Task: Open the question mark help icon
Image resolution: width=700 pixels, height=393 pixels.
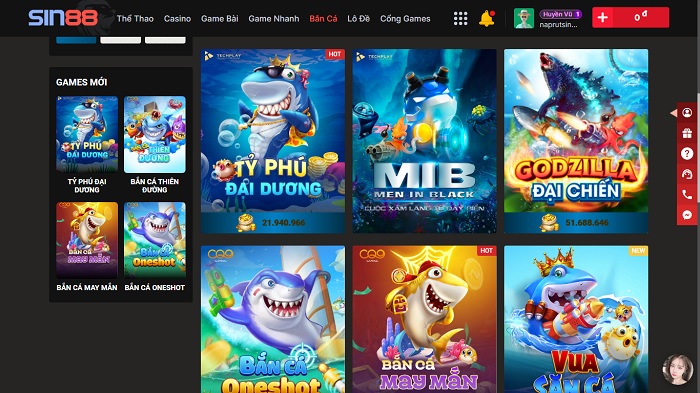Action: (x=687, y=154)
